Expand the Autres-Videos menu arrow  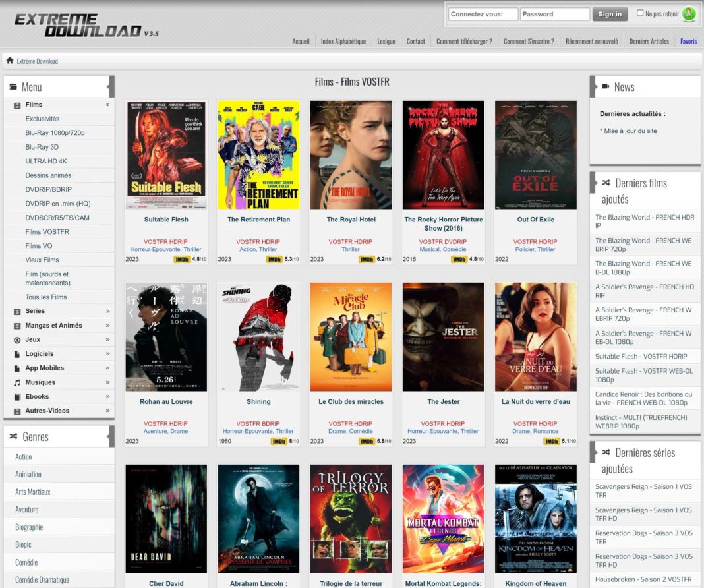click(107, 411)
